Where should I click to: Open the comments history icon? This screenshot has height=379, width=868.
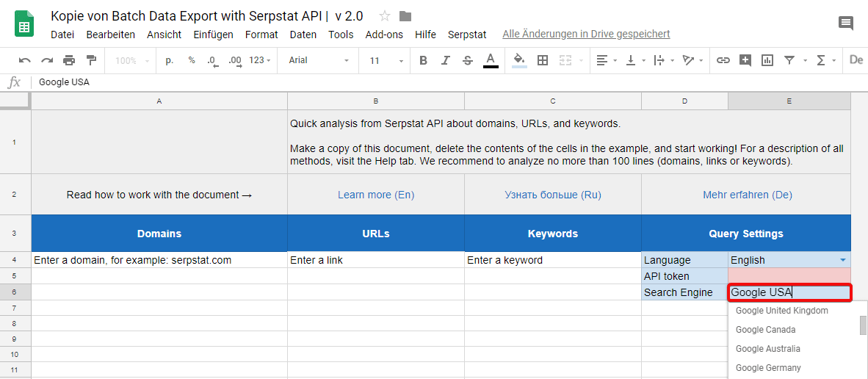click(846, 24)
